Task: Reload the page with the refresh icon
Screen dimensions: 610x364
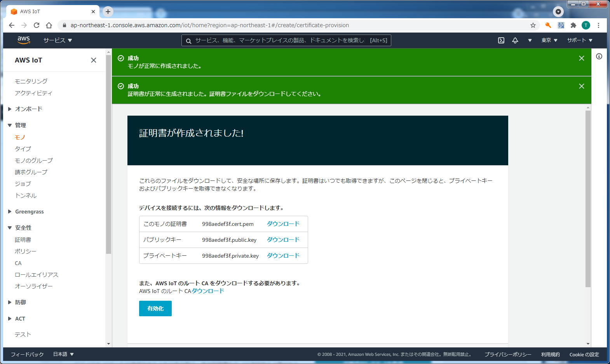Action: [37, 25]
